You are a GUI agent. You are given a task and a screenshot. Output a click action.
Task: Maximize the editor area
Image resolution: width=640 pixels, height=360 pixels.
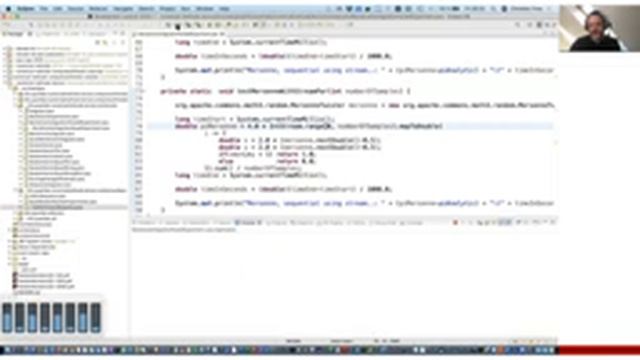click(x=553, y=34)
